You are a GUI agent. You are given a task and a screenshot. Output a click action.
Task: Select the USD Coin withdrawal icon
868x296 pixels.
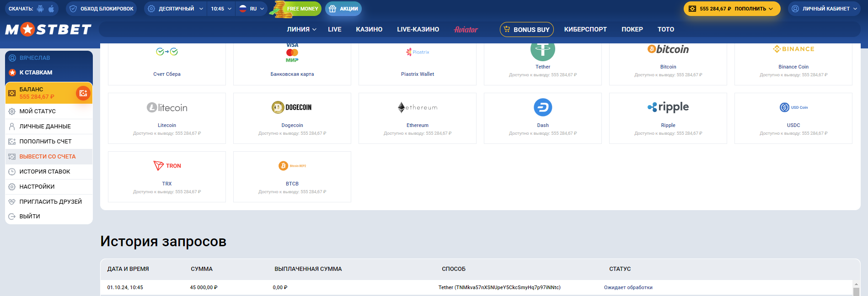[x=793, y=107]
